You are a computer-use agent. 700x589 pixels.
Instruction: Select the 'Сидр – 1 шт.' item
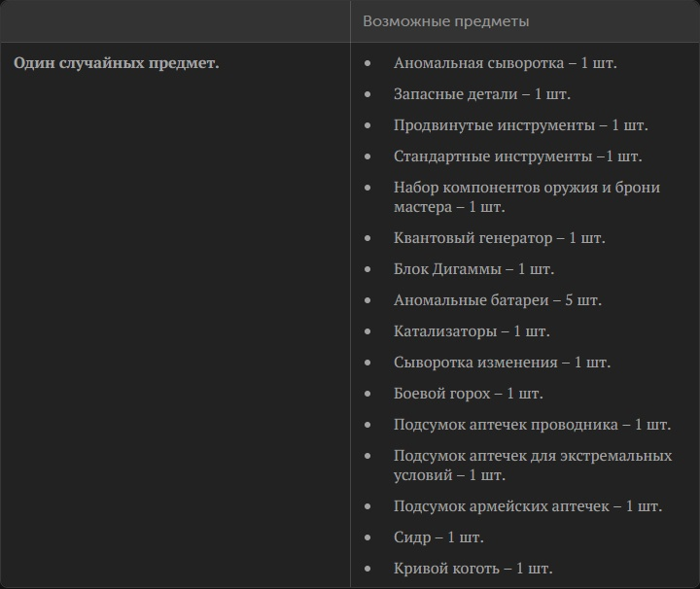point(438,537)
